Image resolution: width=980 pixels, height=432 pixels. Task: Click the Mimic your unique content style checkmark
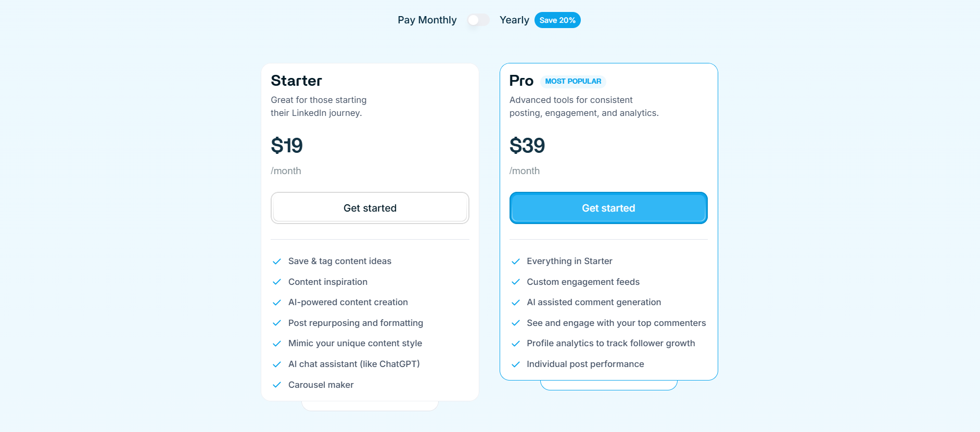277,343
